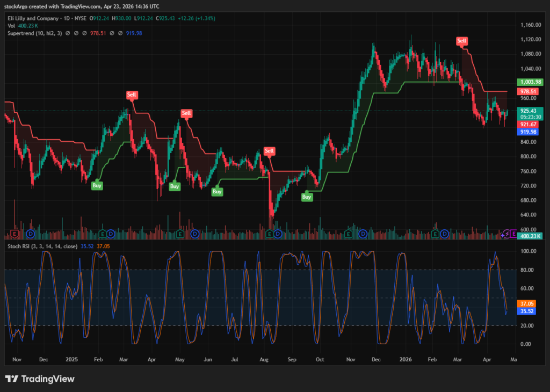
Task: Click the earnings E marker in February 2025
Action: 103,234
